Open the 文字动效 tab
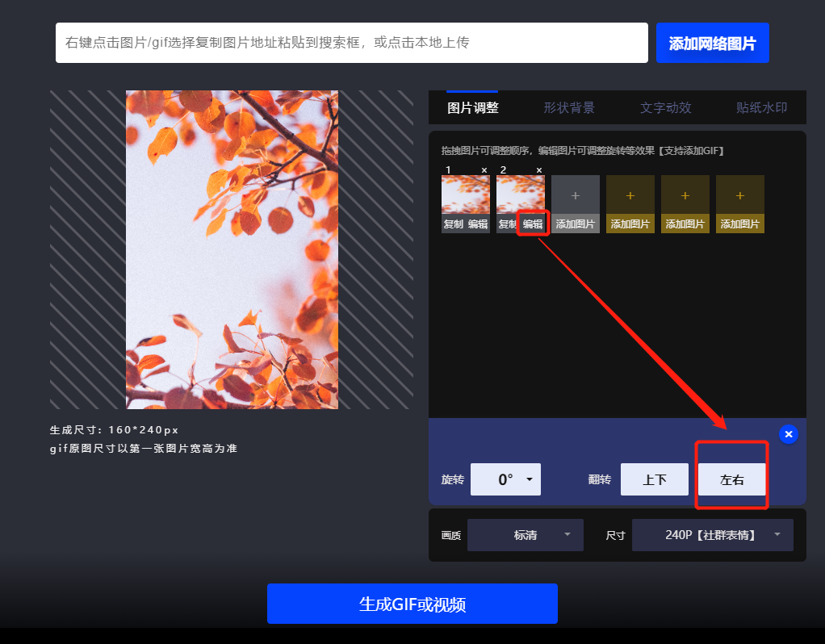The width and height of the screenshot is (825, 644). pos(665,107)
